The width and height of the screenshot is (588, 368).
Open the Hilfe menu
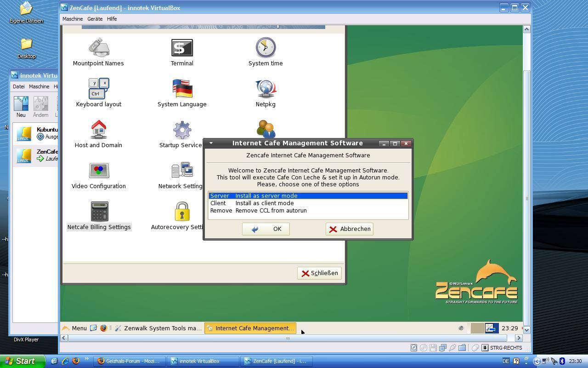[x=112, y=19]
